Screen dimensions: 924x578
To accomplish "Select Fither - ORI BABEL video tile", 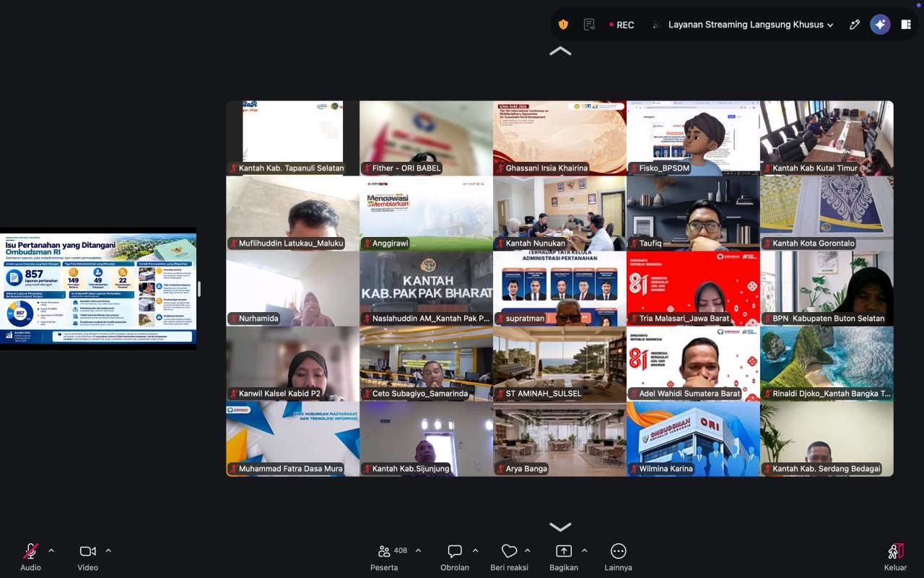I will 426,138.
